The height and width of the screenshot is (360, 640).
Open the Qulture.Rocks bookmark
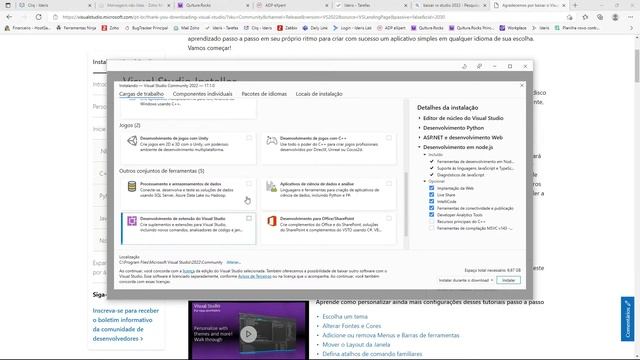click(x=427, y=28)
